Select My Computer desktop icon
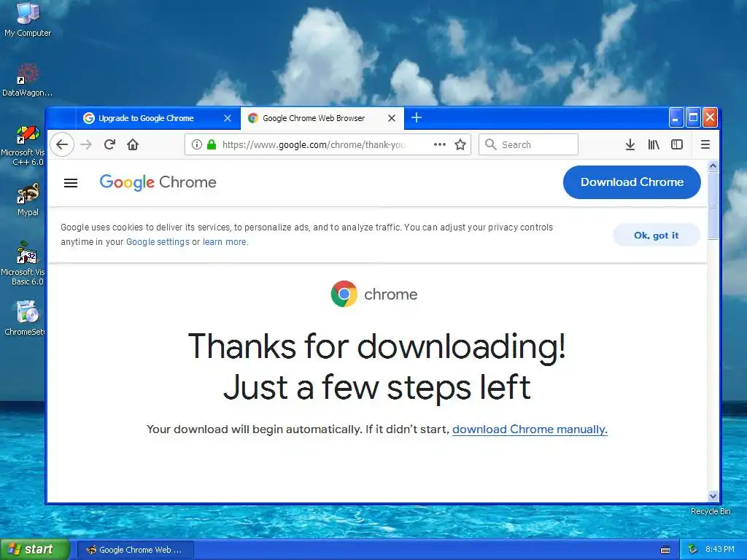This screenshot has height=560, width=747. [x=28, y=20]
